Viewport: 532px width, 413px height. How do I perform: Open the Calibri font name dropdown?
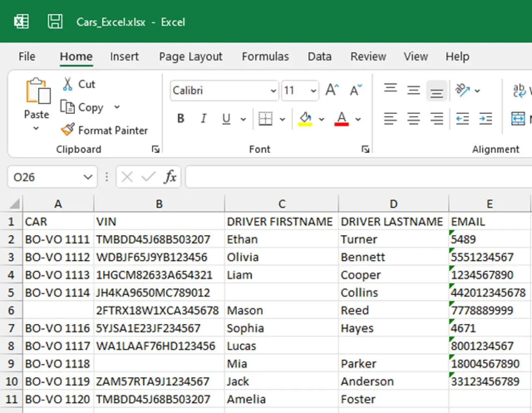click(273, 91)
